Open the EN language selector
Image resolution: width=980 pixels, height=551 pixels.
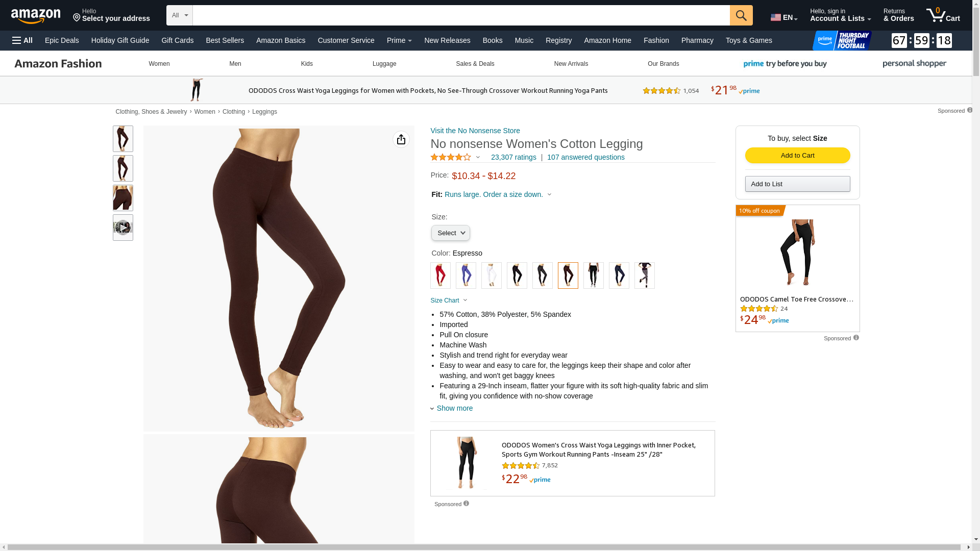click(x=784, y=17)
